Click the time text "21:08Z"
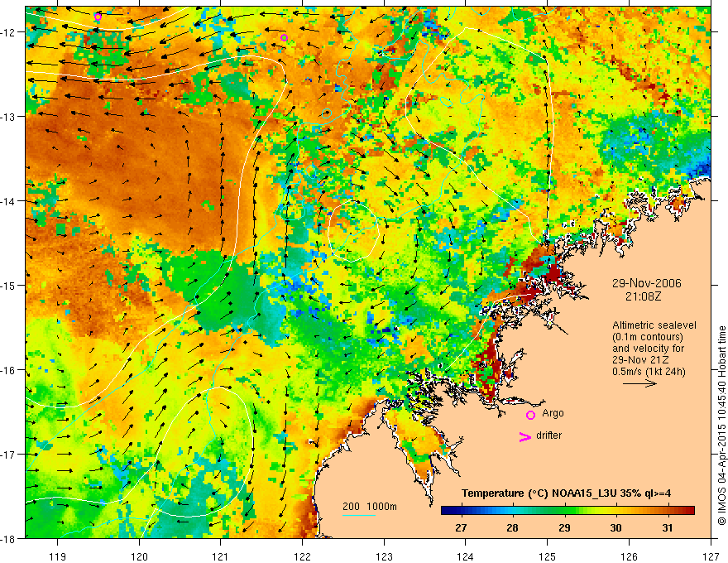Viewport: 728px width, 563px height. tap(643, 296)
